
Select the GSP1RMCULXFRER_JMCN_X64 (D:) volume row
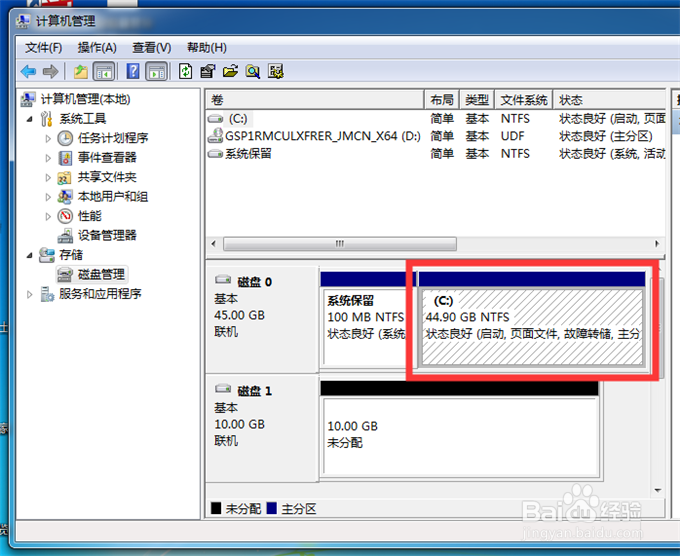point(436,136)
